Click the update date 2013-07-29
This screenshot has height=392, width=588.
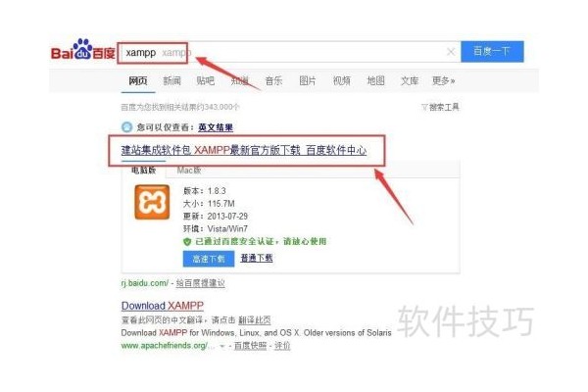pos(227,216)
